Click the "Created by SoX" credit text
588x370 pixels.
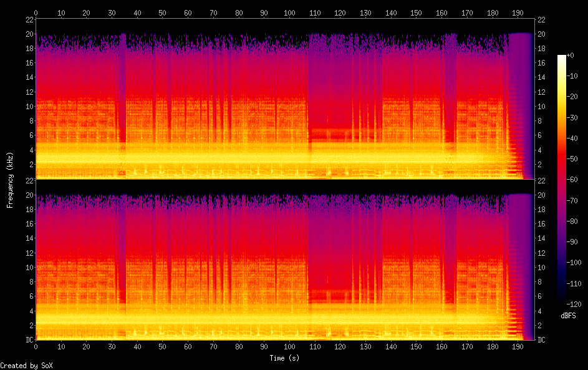pos(26,366)
